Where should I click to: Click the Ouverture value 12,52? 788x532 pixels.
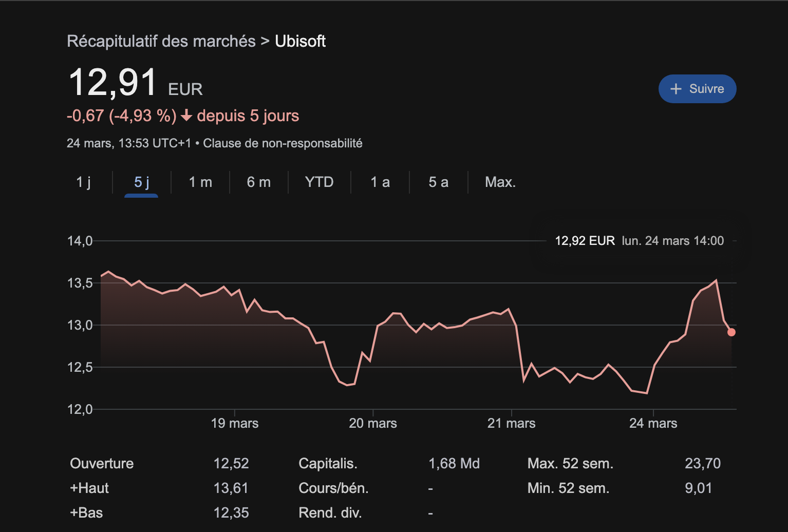(231, 464)
